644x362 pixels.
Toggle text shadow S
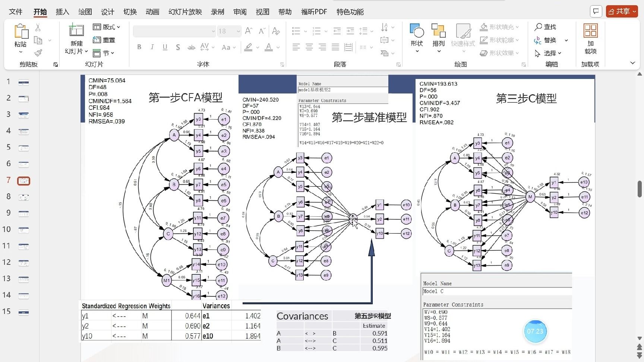click(178, 47)
